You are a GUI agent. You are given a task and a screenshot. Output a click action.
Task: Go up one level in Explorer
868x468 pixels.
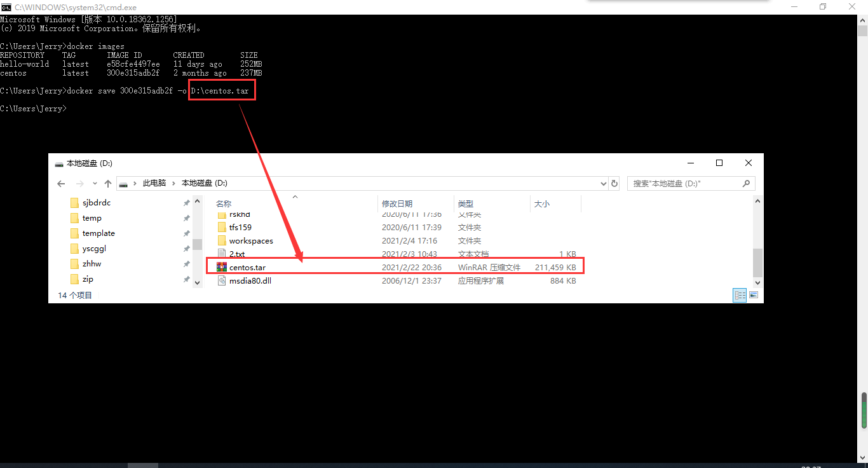point(108,183)
